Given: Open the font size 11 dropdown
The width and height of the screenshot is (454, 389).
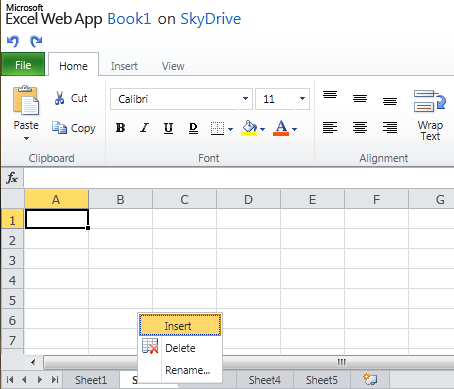Looking at the screenshot, I should (302, 99).
